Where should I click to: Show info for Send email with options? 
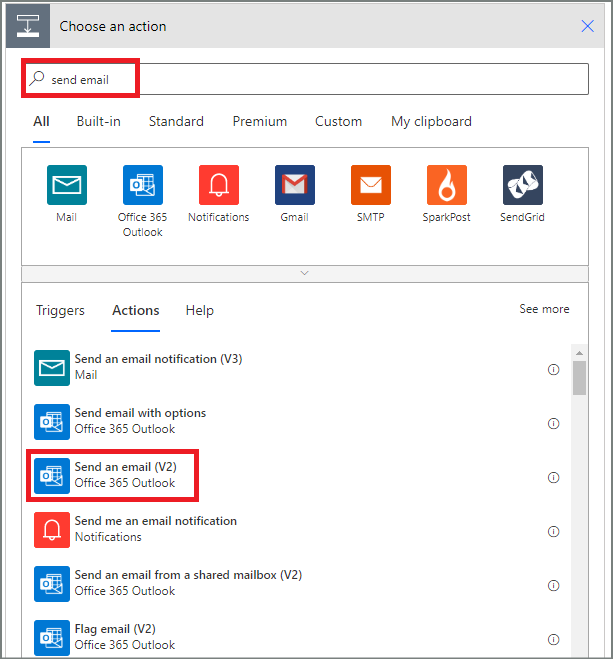(x=553, y=423)
